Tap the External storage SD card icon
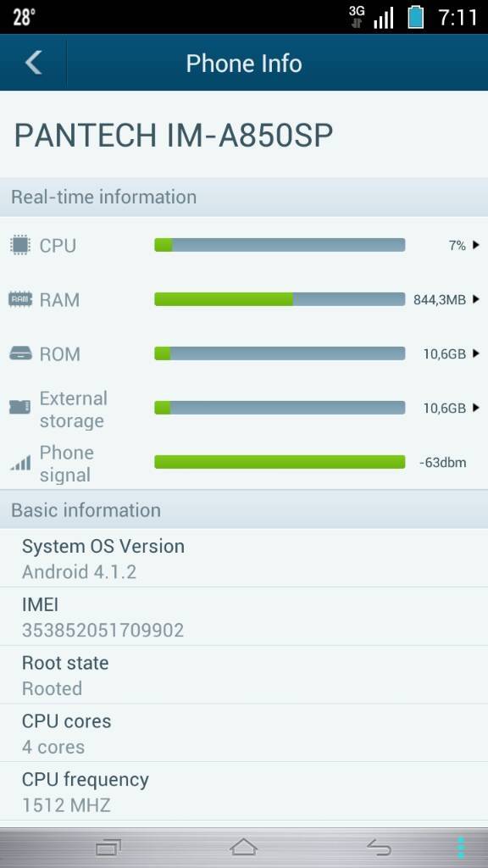Viewport: 488px width, 868px height. tap(20, 408)
